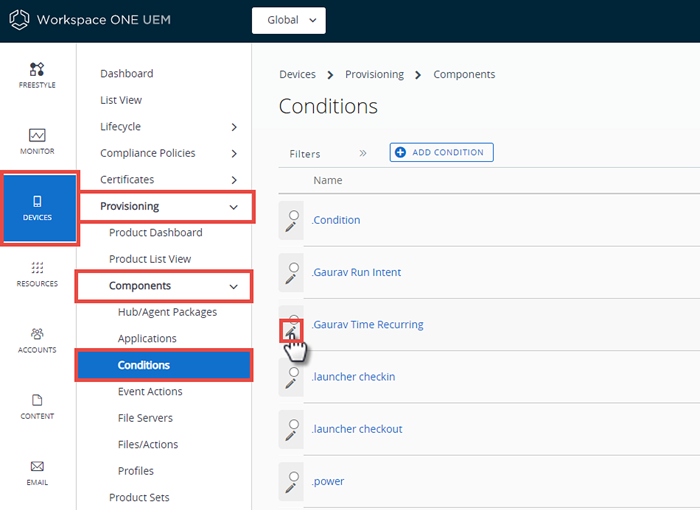Select the Devices section in sidebar
This screenshot has width=700, height=510.
pyautogui.click(x=39, y=208)
